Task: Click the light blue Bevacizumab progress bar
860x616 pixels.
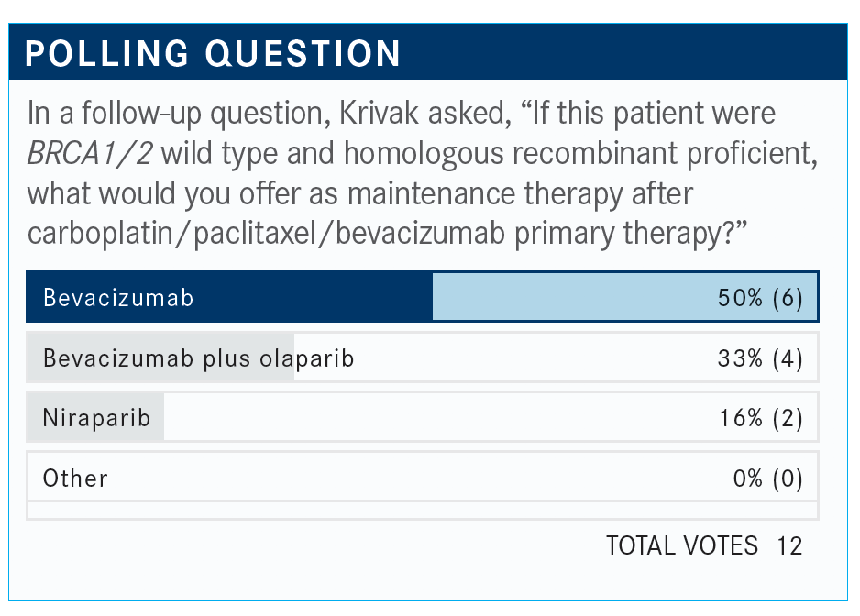Action: coord(624,297)
